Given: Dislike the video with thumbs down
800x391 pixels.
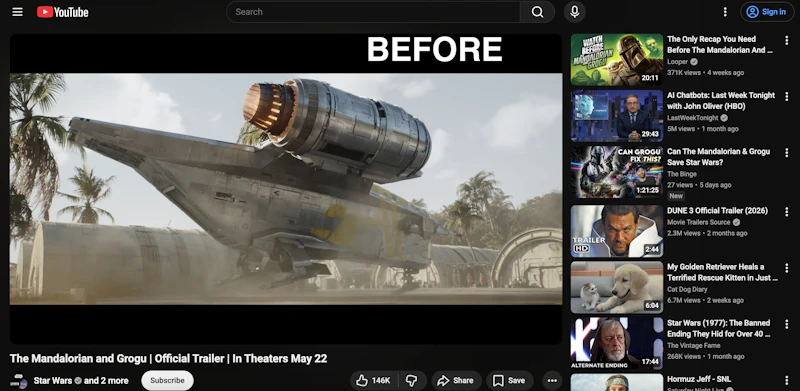Looking at the screenshot, I should click(412, 380).
